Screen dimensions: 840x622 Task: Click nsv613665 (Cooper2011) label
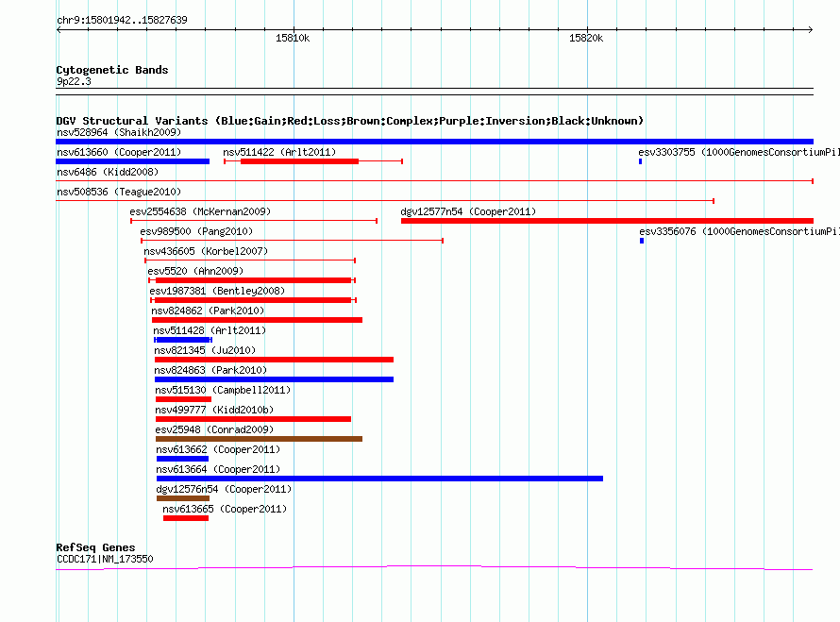click(x=225, y=509)
